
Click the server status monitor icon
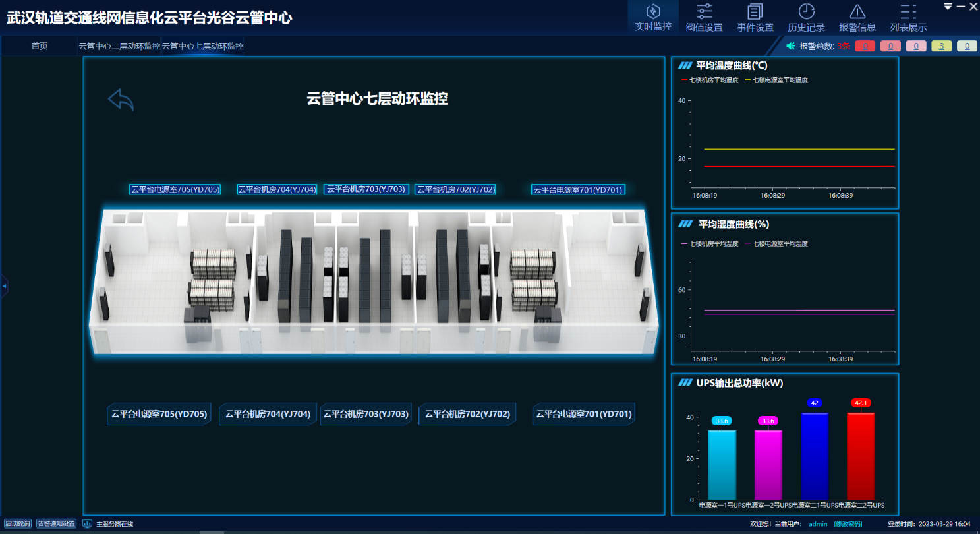tap(87, 524)
